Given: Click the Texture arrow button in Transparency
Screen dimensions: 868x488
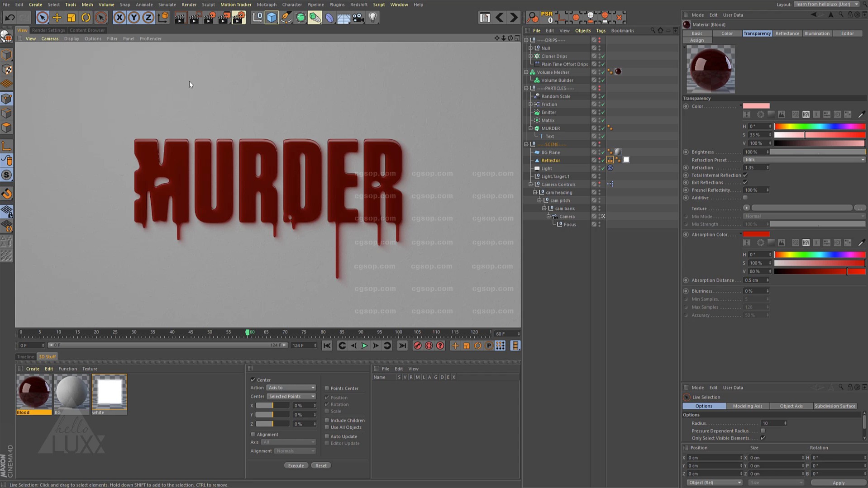Looking at the screenshot, I should click(x=746, y=208).
